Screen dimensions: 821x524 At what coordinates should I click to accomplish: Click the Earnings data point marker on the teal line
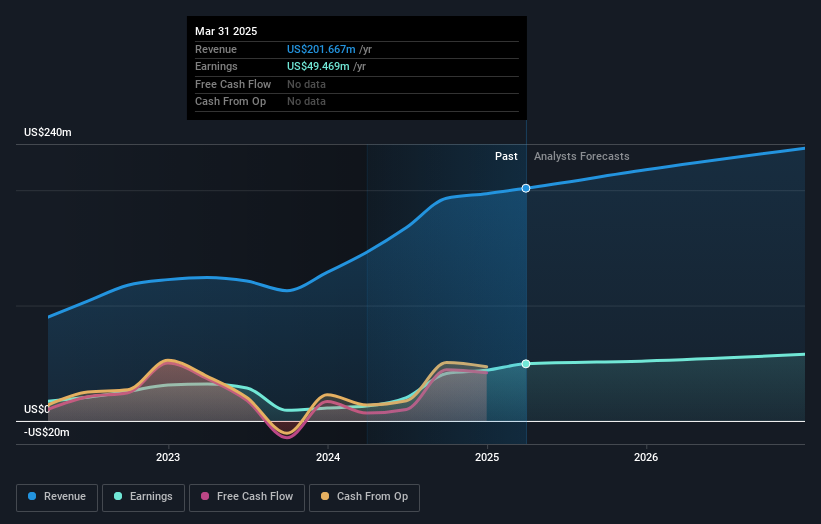click(x=526, y=364)
